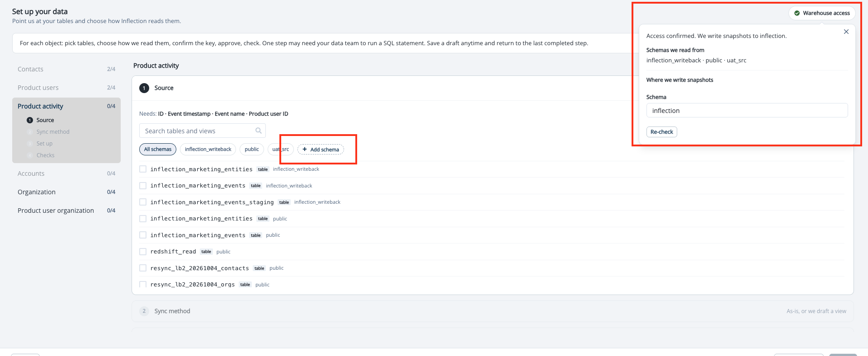Check the redshift_read table box

[143, 252]
